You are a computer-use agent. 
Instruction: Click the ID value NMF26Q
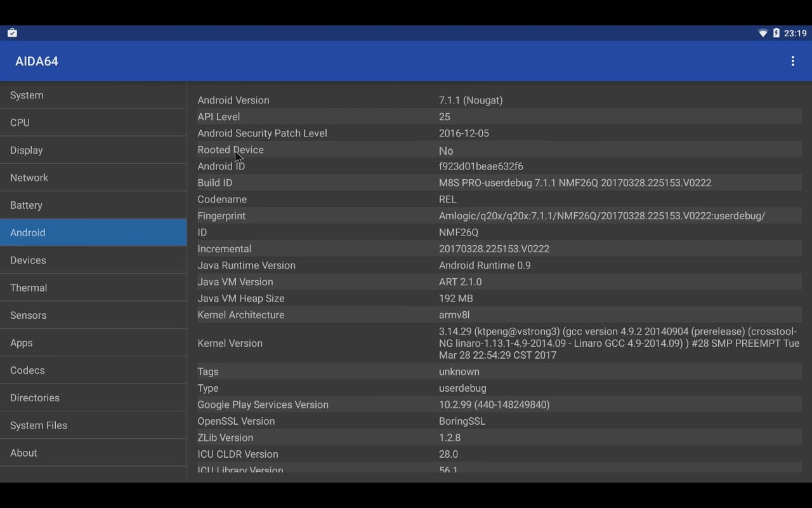(459, 232)
